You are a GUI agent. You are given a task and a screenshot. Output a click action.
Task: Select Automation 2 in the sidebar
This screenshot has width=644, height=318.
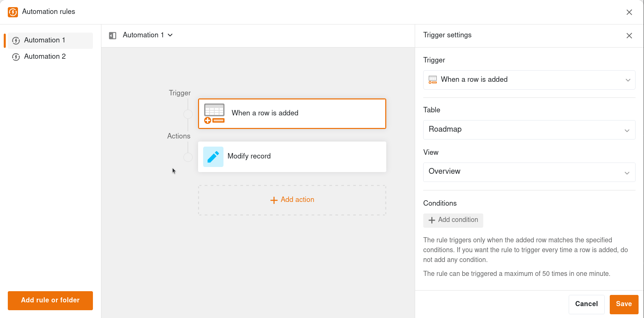pyautogui.click(x=45, y=56)
